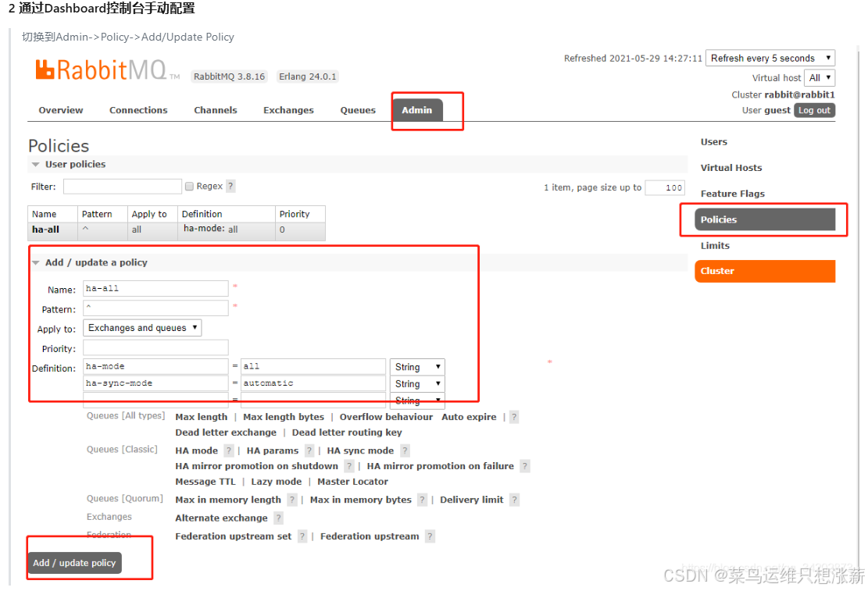Show help for Max in memory length
Image resolution: width=868 pixels, height=591 pixels.
(x=291, y=500)
